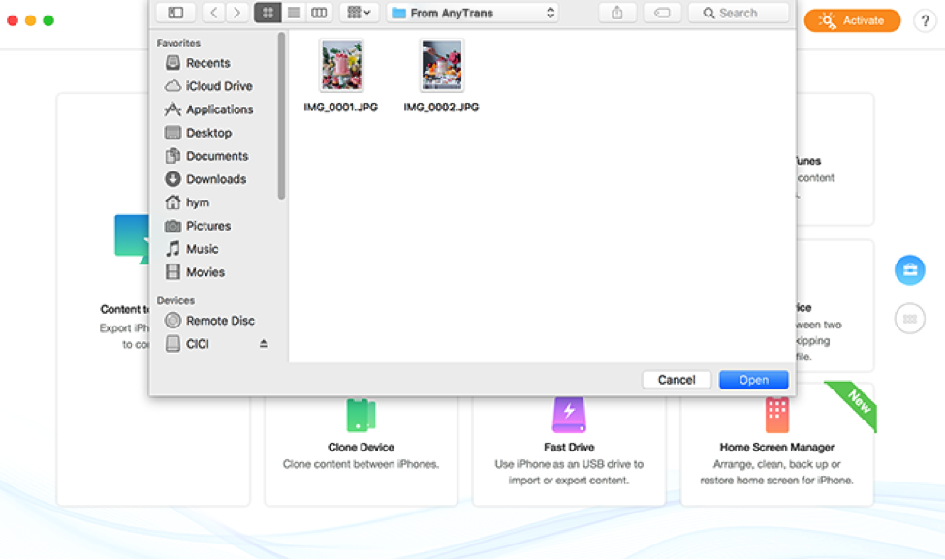The image size is (945, 560).
Task: Select the IMG_0002.JPG thumbnail
Action: pos(441,66)
